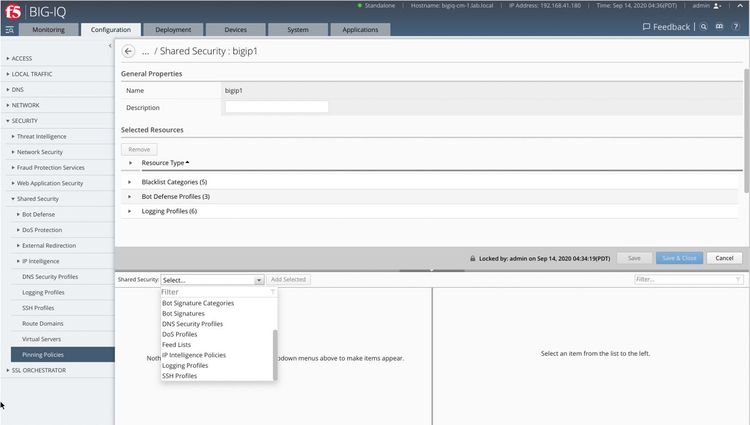Switch to the Devices tab
Viewport: 750px width, 425px height.
pyautogui.click(x=235, y=30)
